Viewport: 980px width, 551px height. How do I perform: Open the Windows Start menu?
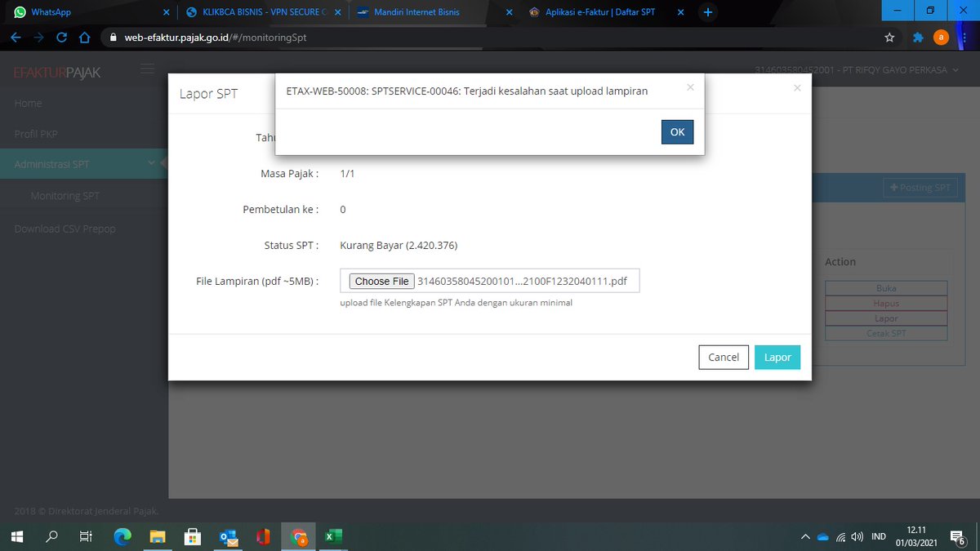[18, 536]
